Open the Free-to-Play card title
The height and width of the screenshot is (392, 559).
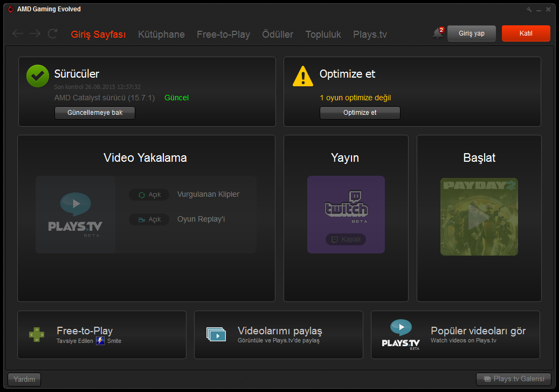tap(85, 331)
